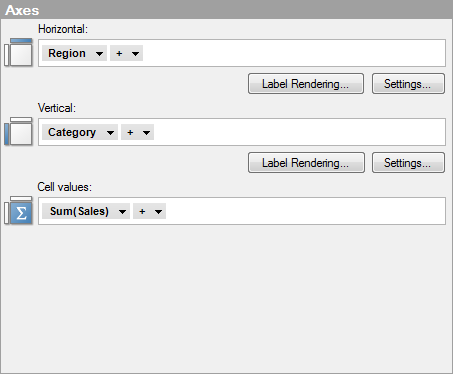Click empty area of Cell values field

pos(305,211)
